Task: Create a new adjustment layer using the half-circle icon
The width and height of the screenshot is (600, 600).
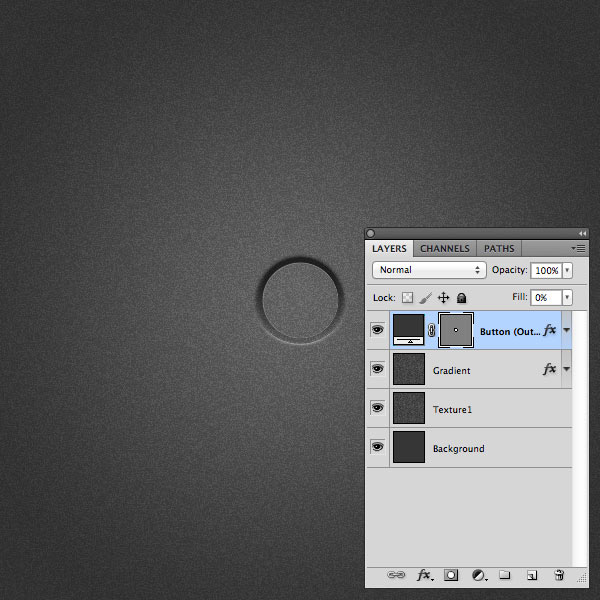Action: (x=479, y=575)
